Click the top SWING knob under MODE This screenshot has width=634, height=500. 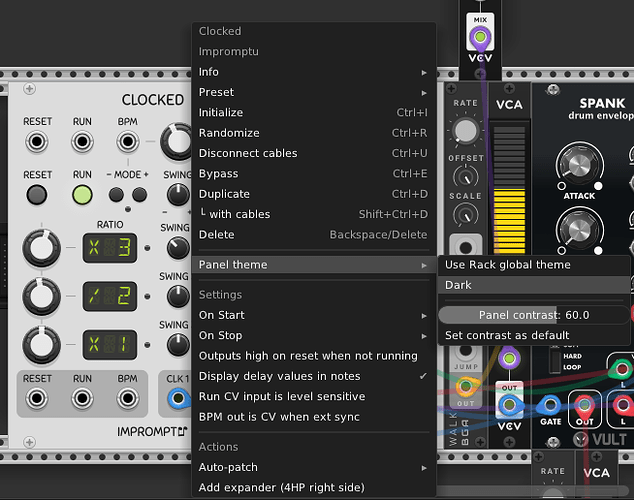click(x=178, y=195)
